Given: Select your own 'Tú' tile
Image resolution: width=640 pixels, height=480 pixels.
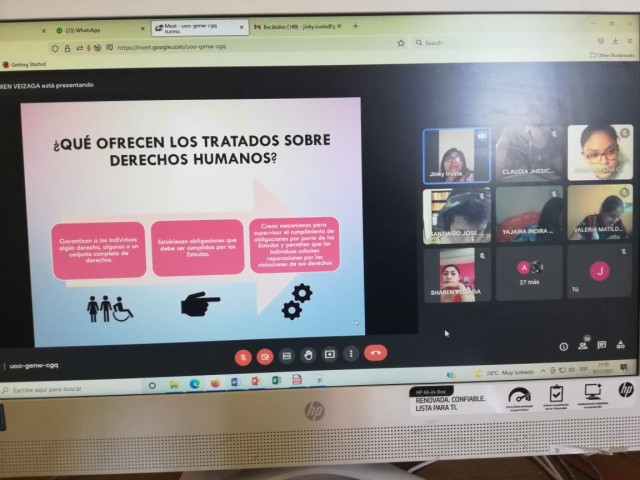Looking at the screenshot, I should (600, 271).
